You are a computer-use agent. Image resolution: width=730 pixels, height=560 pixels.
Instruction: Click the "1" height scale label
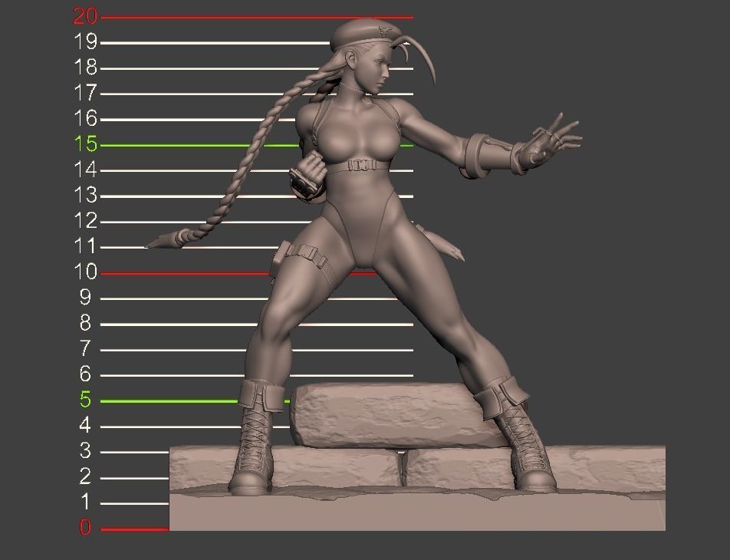(84, 502)
